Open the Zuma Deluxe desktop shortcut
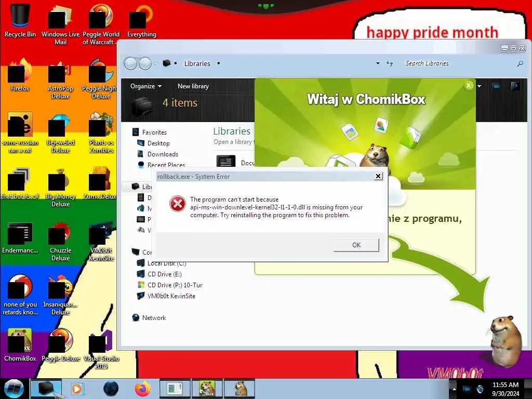 coord(101,183)
